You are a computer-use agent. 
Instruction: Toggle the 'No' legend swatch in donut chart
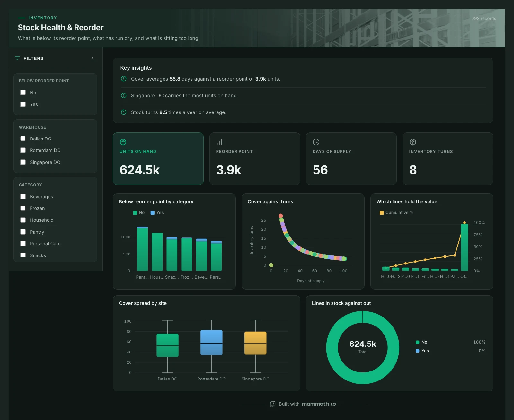[x=418, y=342]
